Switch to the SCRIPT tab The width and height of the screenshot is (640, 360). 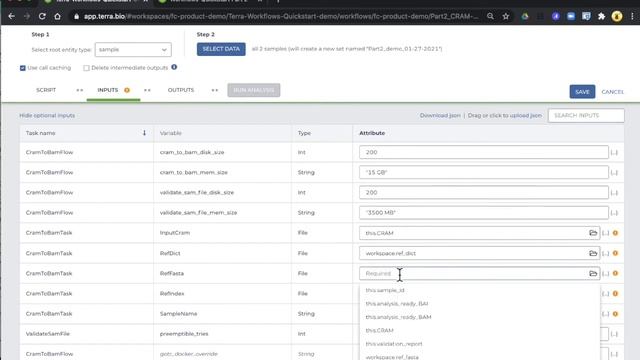point(46,90)
